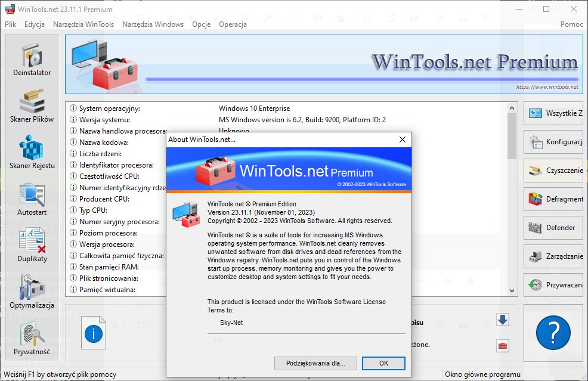Click the info icon beside Producent CPU

point(73,199)
